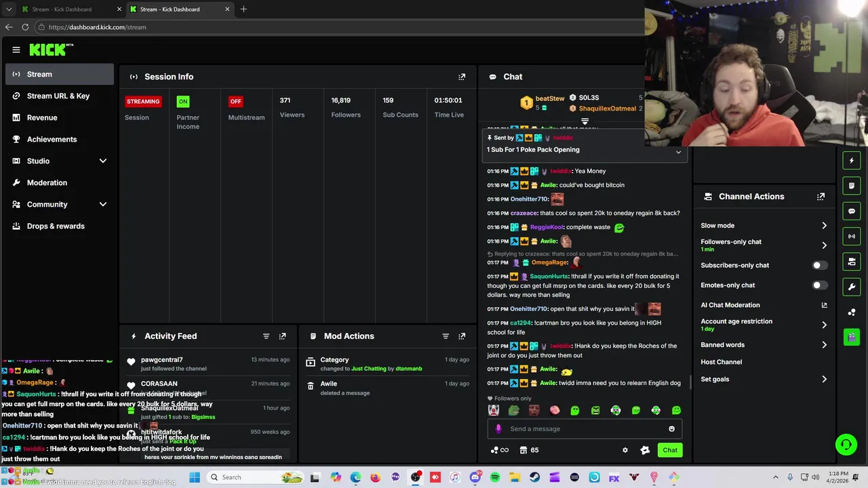
Task: Filter the Activity Feed list
Action: click(266, 336)
